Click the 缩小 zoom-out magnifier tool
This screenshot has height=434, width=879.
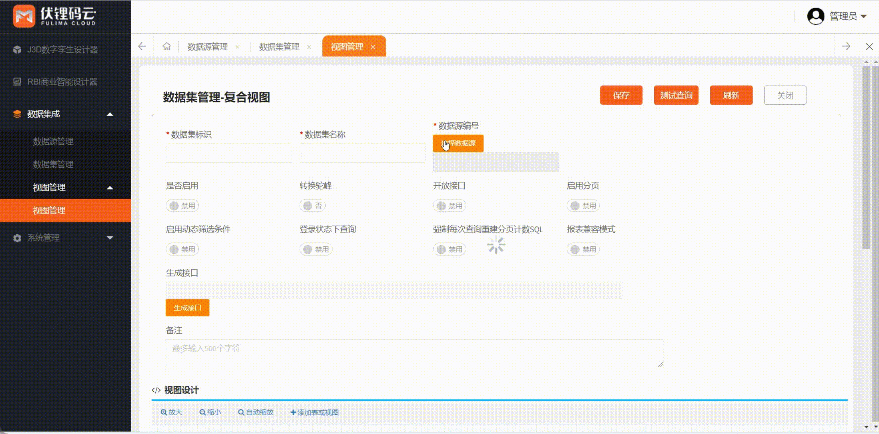[210, 412]
